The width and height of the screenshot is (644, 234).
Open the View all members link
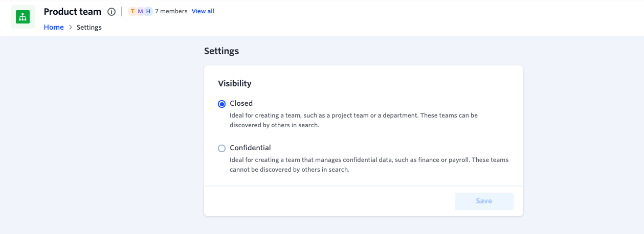pos(203,11)
